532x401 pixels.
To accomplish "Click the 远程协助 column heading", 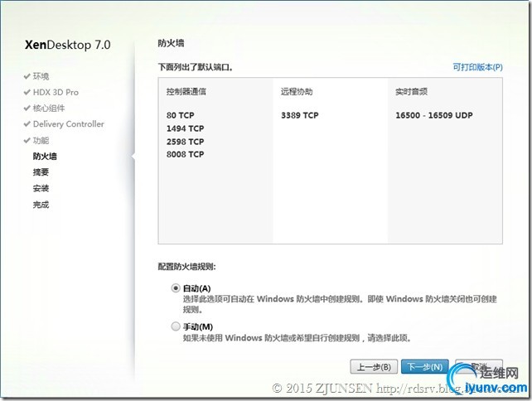I will click(x=297, y=92).
